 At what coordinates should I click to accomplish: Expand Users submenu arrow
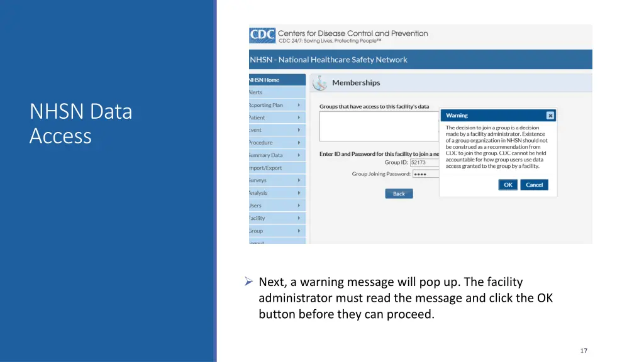pyautogui.click(x=299, y=206)
